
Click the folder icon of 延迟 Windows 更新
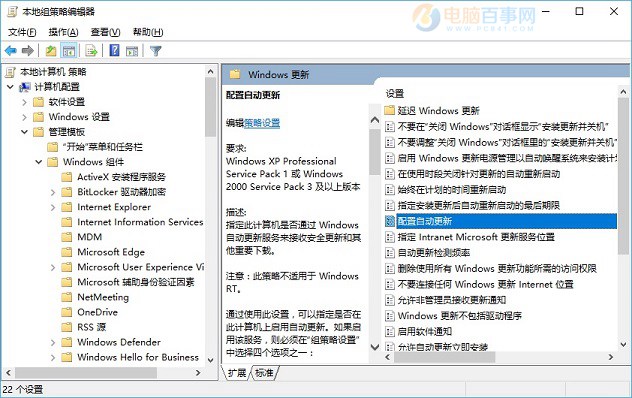click(389, 110)
